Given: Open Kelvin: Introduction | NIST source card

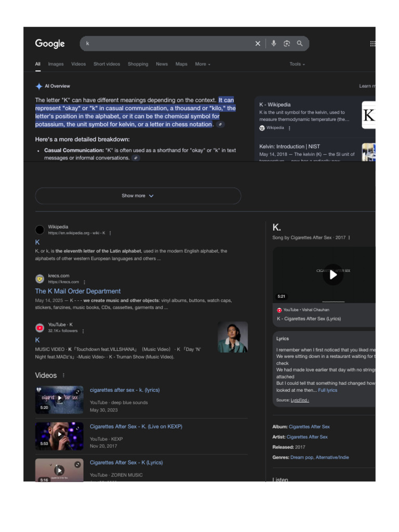Looking at the screenshot, I should coord(290,147).
